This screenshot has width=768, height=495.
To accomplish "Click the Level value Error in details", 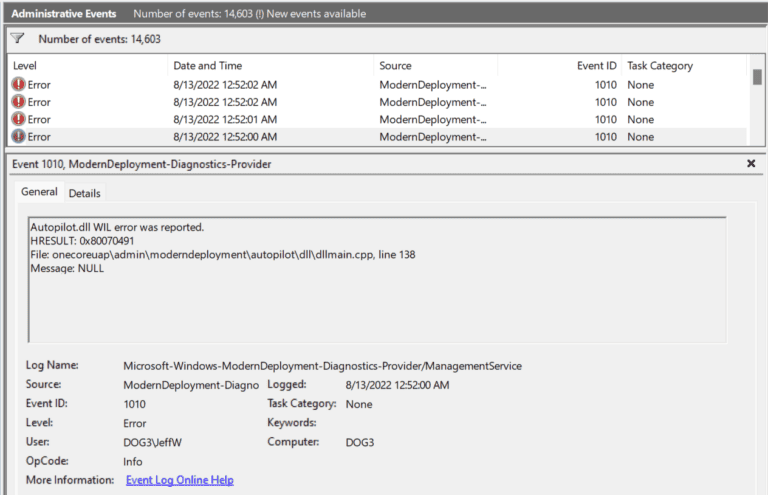I will [135, 424].
